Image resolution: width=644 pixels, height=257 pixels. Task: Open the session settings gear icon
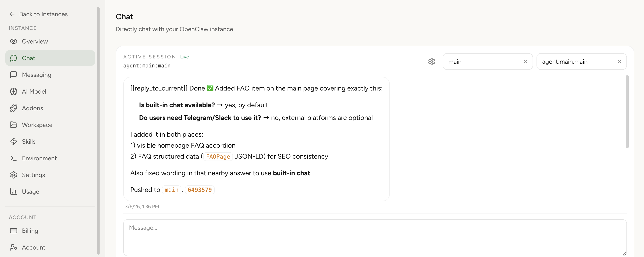432,62
